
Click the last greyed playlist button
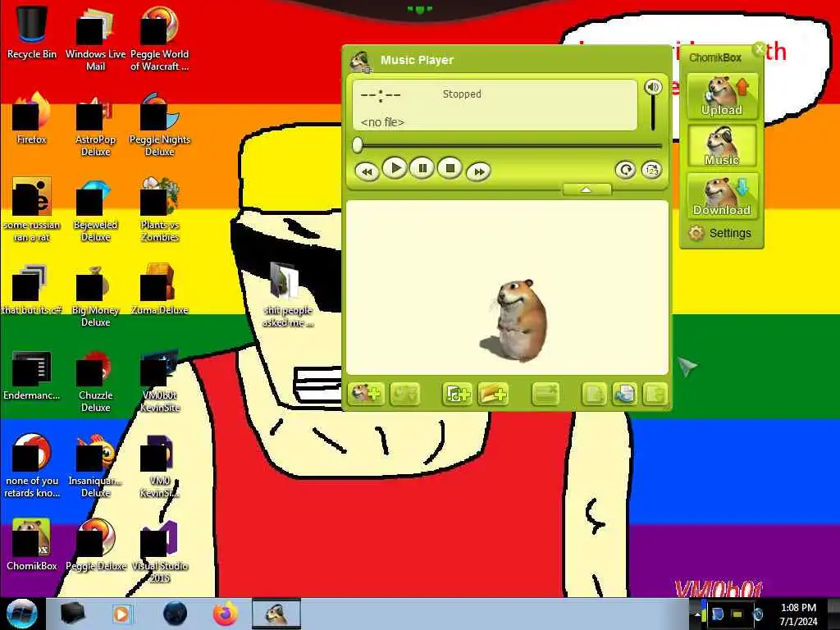pyautogui.click(x=655, y=395)
